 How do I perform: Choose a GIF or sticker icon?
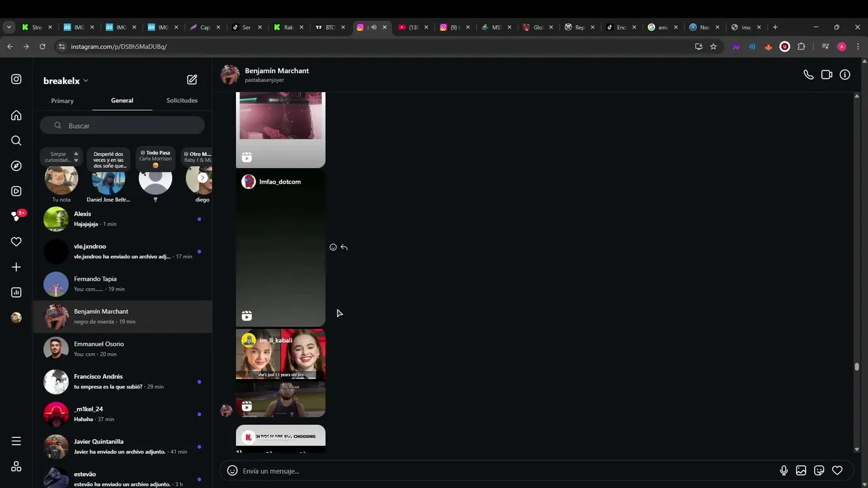coord(819,470)
